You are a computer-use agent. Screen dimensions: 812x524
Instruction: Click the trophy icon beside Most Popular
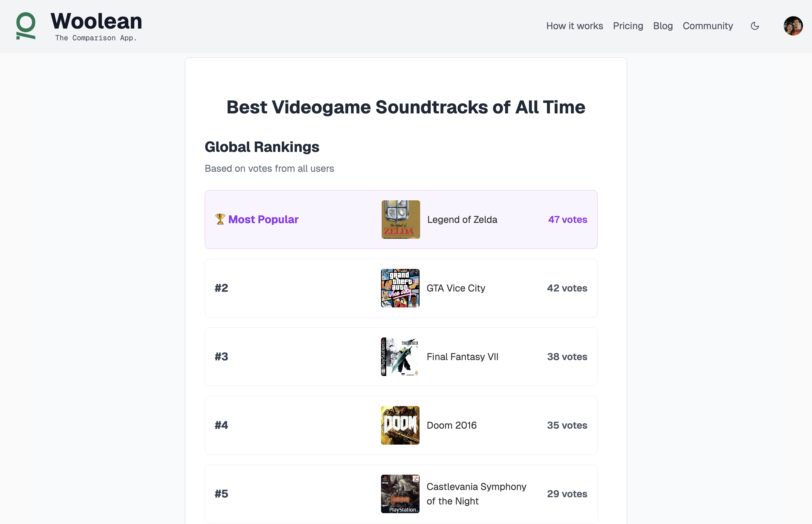(220, 219)
